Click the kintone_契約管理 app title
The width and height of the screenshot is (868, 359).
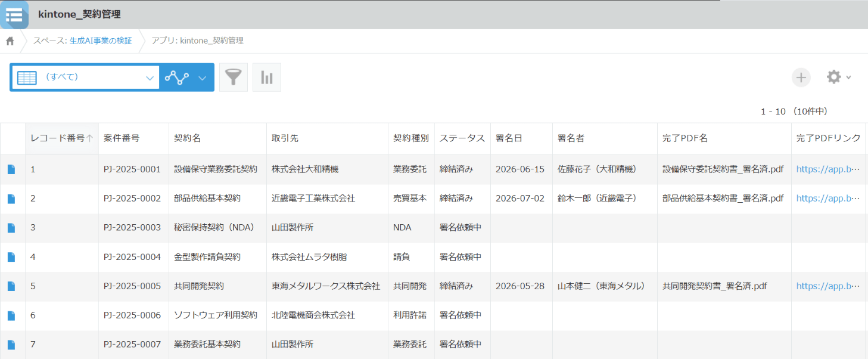[79, 14]
